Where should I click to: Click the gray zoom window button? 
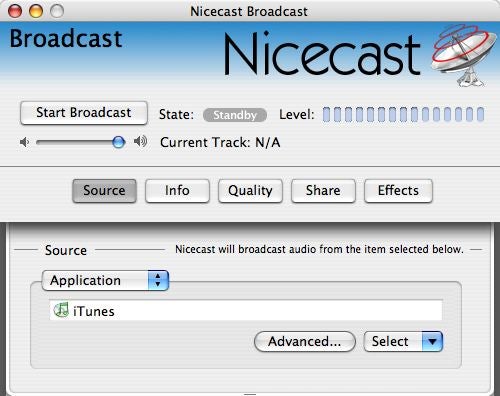point(57,11)
